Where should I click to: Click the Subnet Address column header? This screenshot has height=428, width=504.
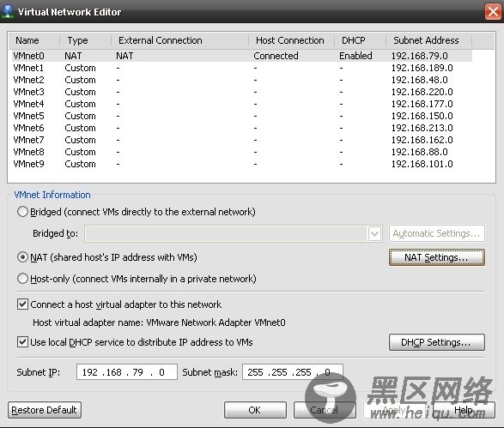coord(429,40)
